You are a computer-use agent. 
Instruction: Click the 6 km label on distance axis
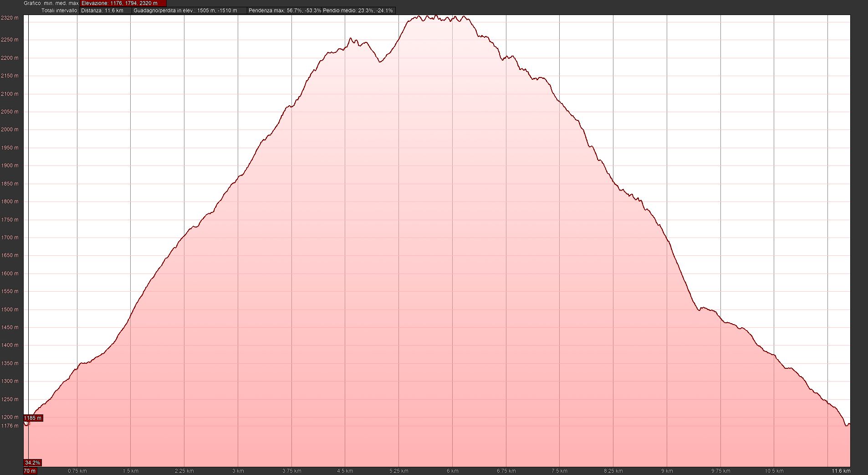452,471
